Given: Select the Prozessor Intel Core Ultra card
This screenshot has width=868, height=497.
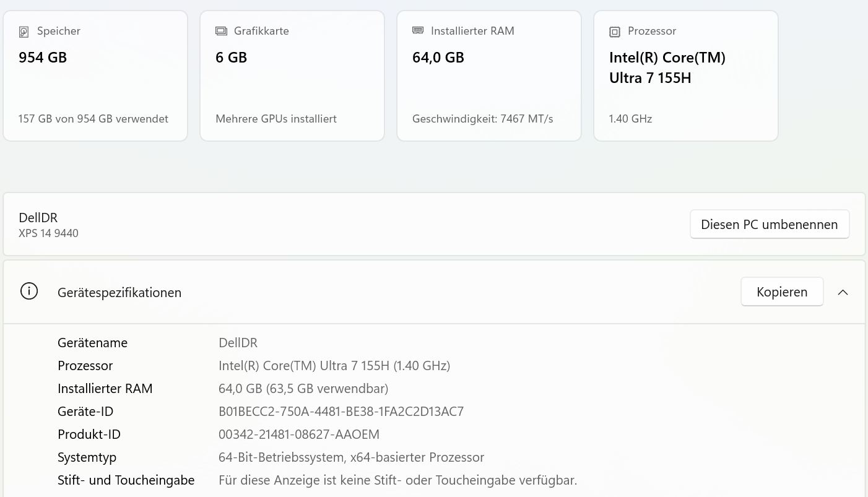Looking at the screenshot, I should pos(686,76).
